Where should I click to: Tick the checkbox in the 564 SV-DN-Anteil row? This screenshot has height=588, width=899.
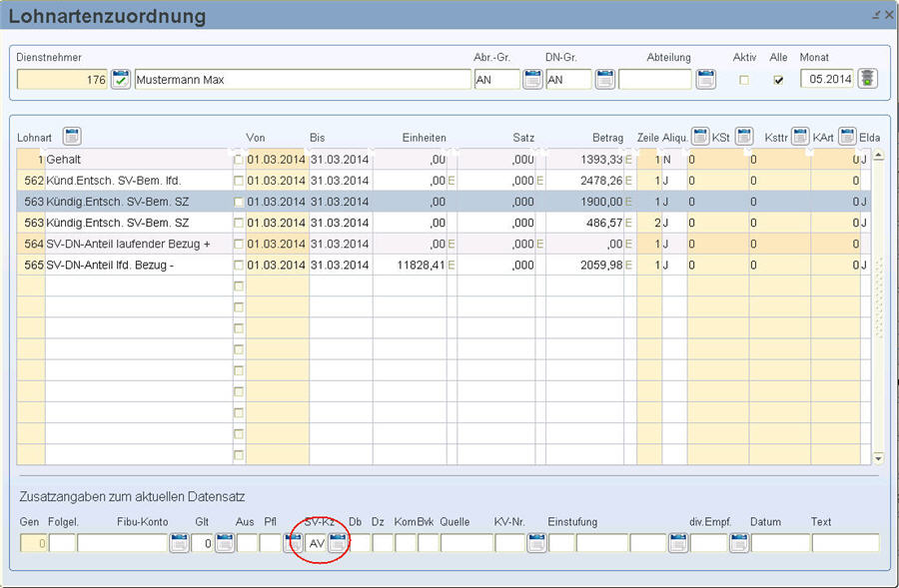(239, 245)
